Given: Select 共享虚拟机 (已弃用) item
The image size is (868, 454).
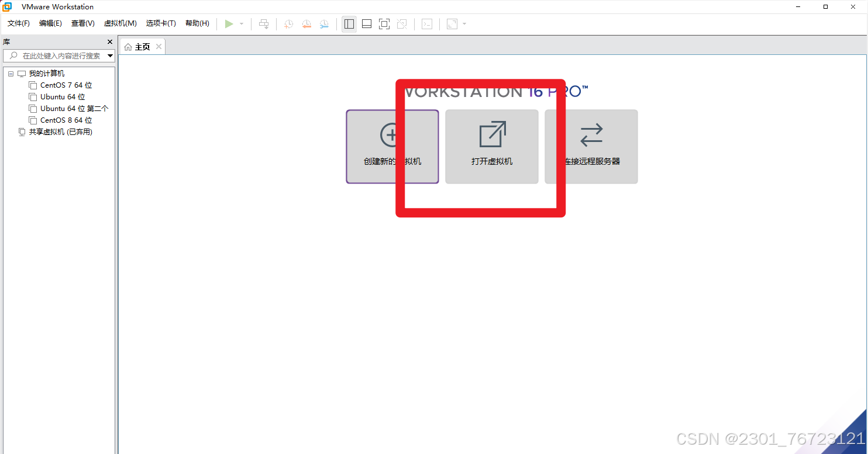Looking at the screenshot, I should (61, 132).
